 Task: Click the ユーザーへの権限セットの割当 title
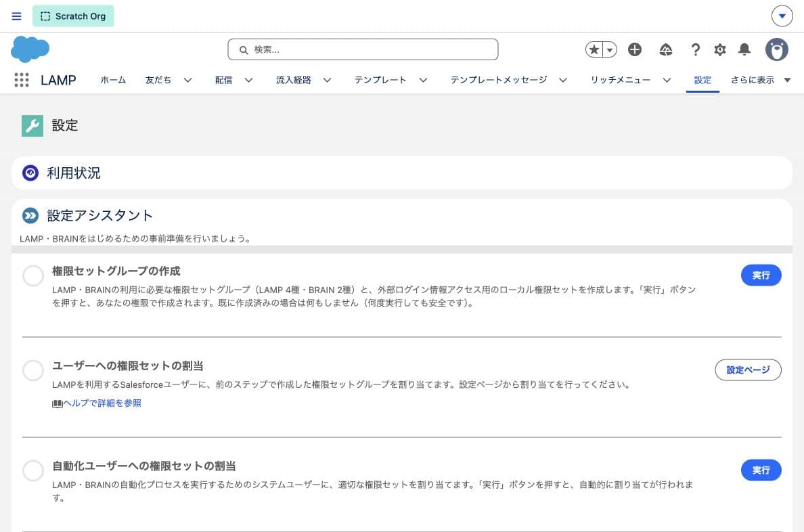128,365
